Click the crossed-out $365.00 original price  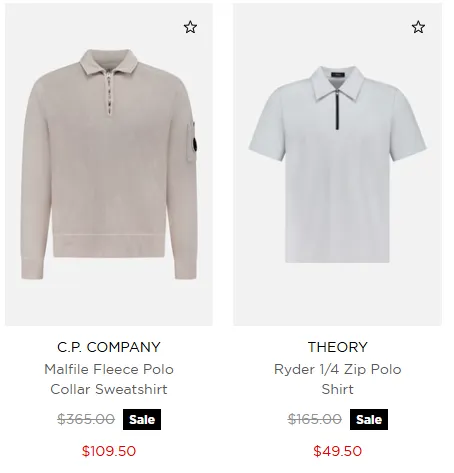pyautogui.click(x=86, y=419)
